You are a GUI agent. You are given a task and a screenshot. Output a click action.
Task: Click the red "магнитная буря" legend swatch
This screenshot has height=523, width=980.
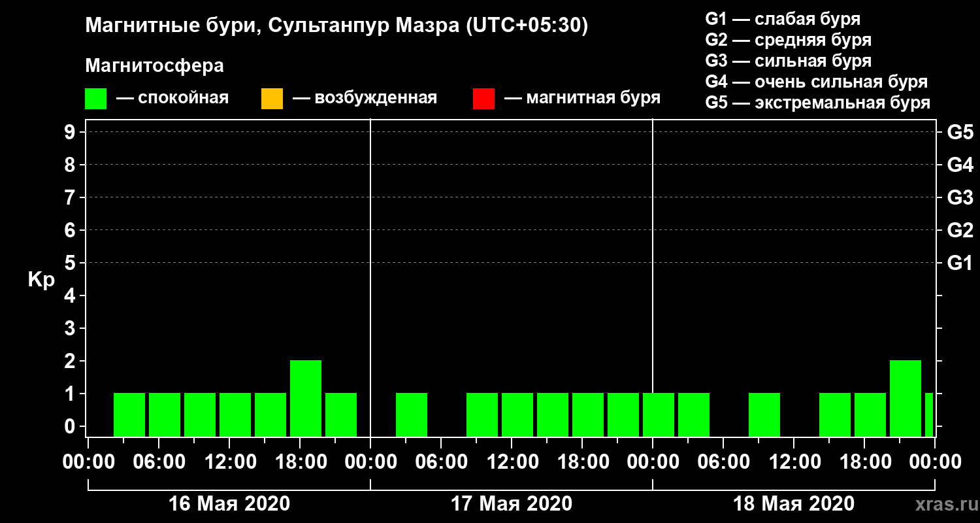coord(483,99)
